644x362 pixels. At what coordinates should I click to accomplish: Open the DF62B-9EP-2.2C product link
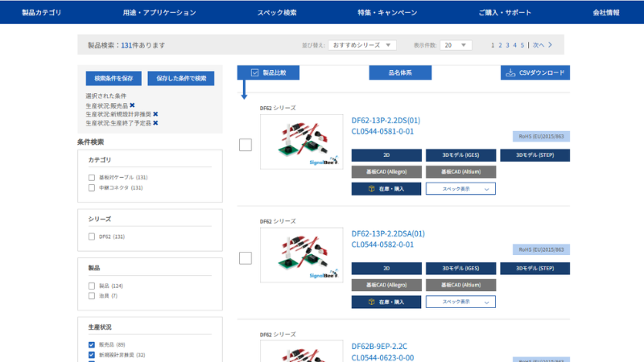coord(379,347)
